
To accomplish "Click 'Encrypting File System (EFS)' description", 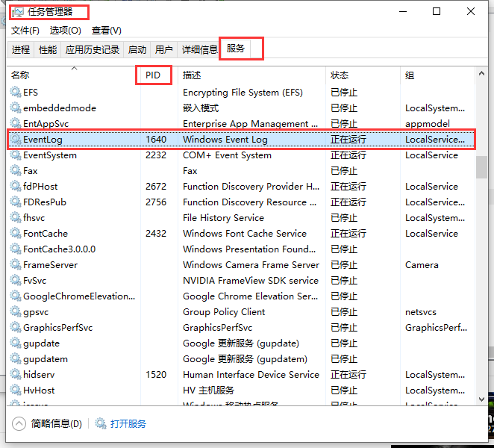I will (x=243, y=93).
